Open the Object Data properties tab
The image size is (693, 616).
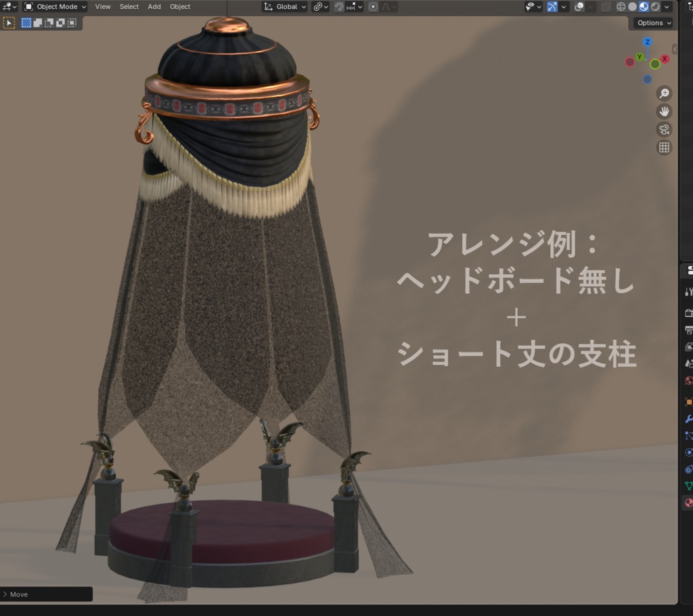(x=688, y=486)
